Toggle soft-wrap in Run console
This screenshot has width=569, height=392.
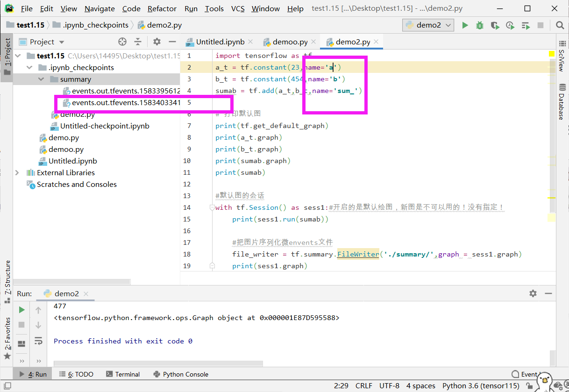click(38, 341)
